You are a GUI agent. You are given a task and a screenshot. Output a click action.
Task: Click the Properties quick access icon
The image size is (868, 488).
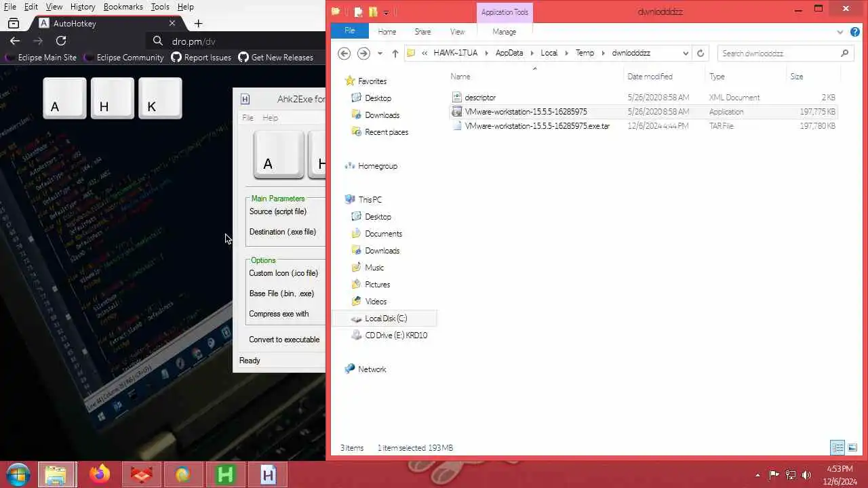click(x=358, y=12)
